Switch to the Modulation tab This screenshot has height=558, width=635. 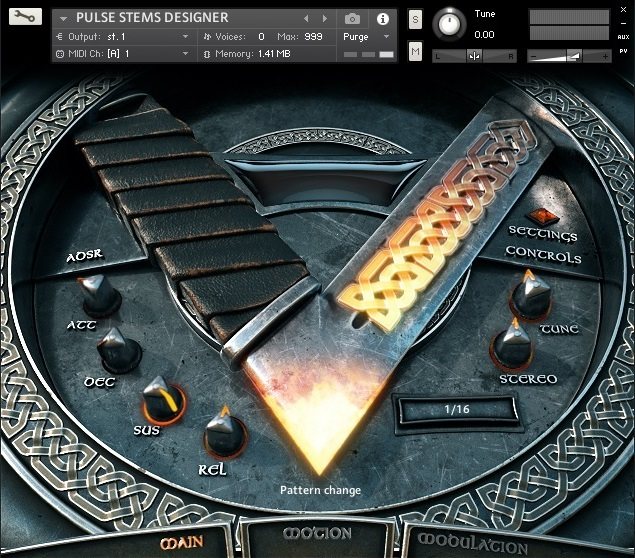[473, 543]
